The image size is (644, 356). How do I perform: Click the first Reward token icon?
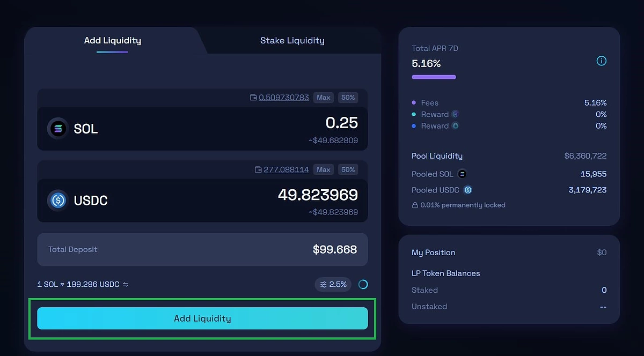pos(455,114)
